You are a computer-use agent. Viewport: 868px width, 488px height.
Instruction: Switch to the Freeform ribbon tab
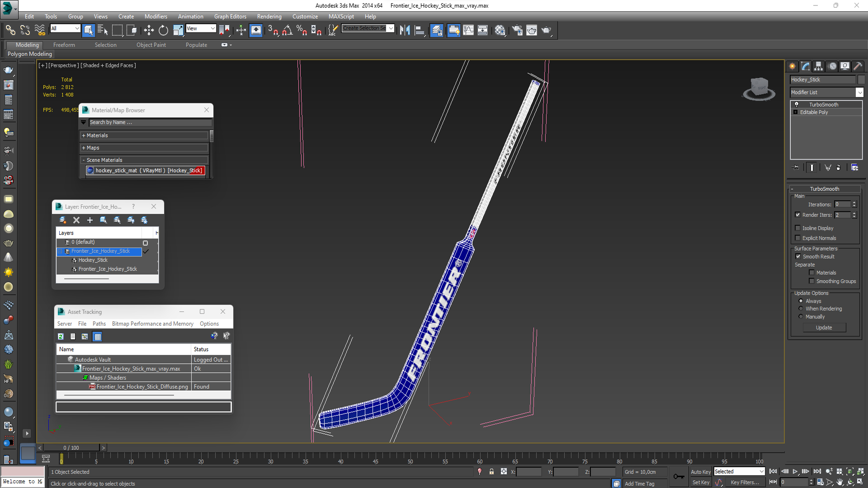pyautogui.click(x=64, y=45)
